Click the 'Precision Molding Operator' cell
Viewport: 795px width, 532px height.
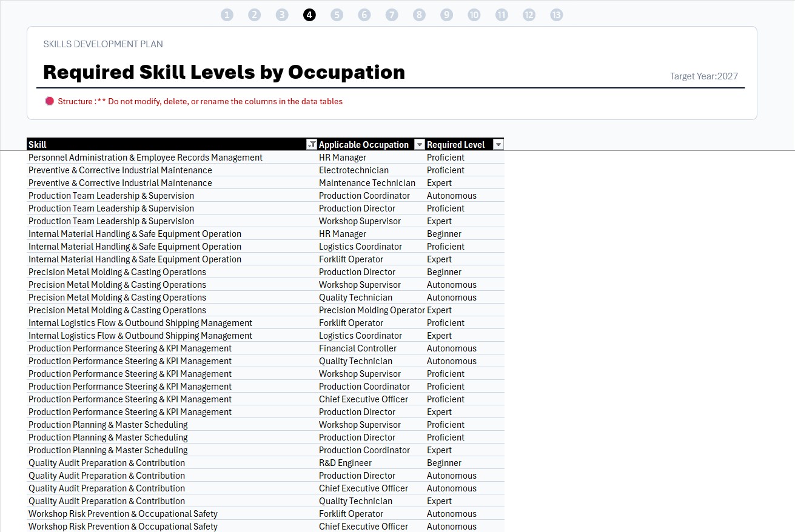coord(372,310)
